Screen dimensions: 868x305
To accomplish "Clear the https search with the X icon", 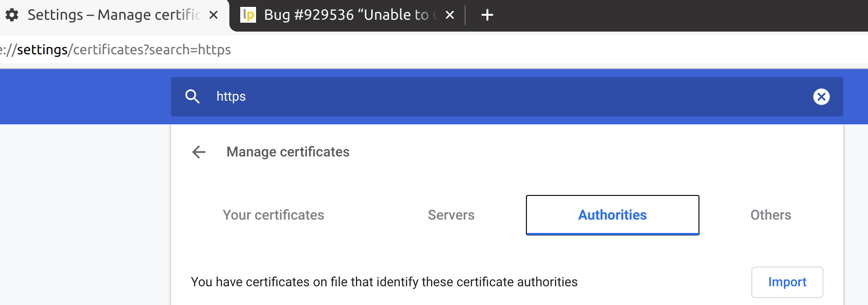I will [822, 97].
